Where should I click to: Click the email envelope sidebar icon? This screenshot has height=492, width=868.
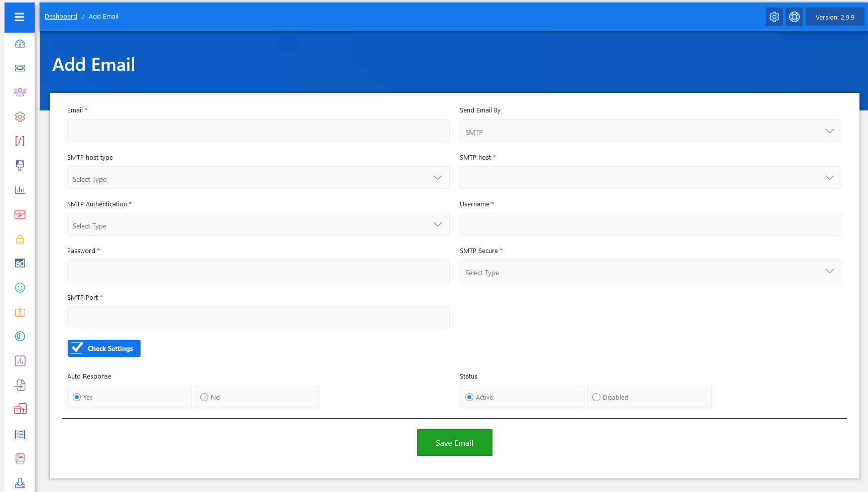pyautogui.click(x=20, y=214)
